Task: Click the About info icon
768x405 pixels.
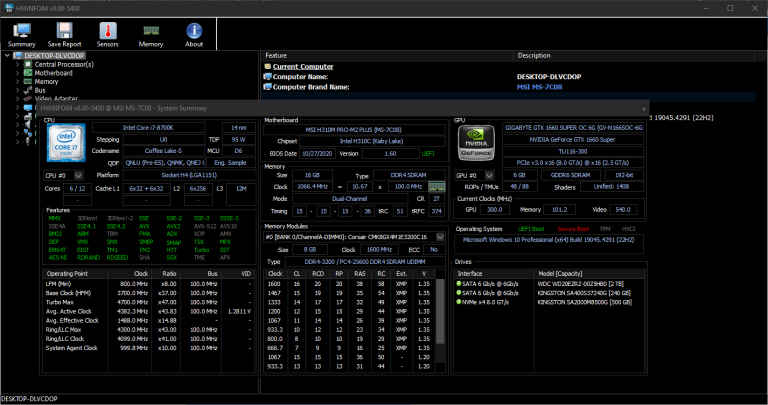Action: tap(194, 34)
